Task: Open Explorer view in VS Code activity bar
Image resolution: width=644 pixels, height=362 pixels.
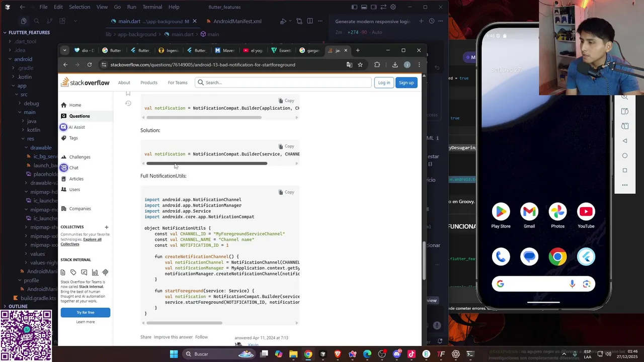Action: (24, 21)
